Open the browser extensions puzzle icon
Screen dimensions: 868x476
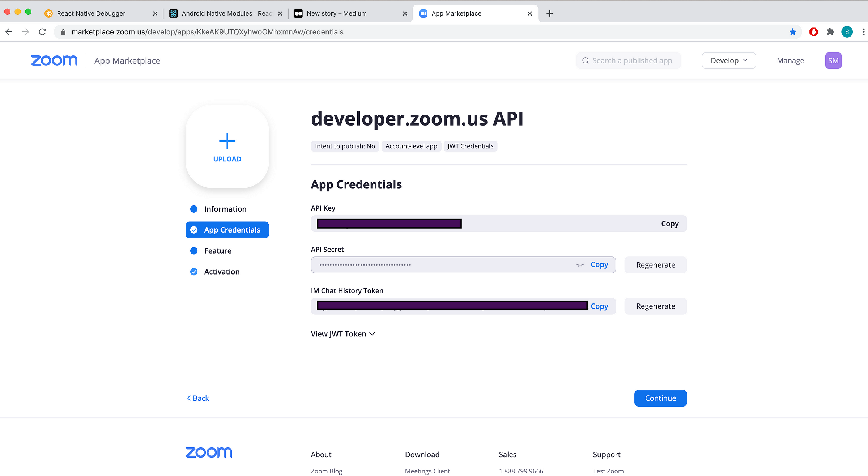830,32
